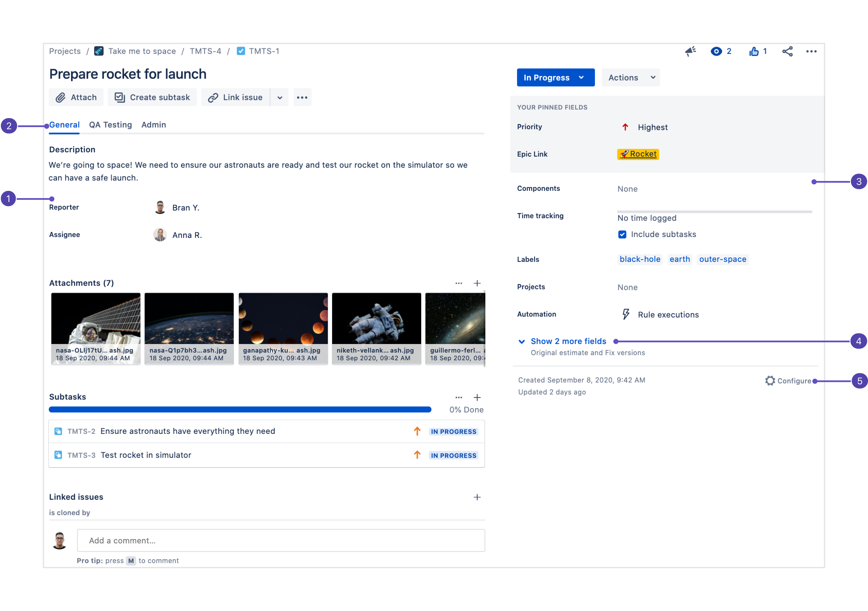Click the Link issue chain icon
This screenshot has width=868, height=611.
coord(213,97)
